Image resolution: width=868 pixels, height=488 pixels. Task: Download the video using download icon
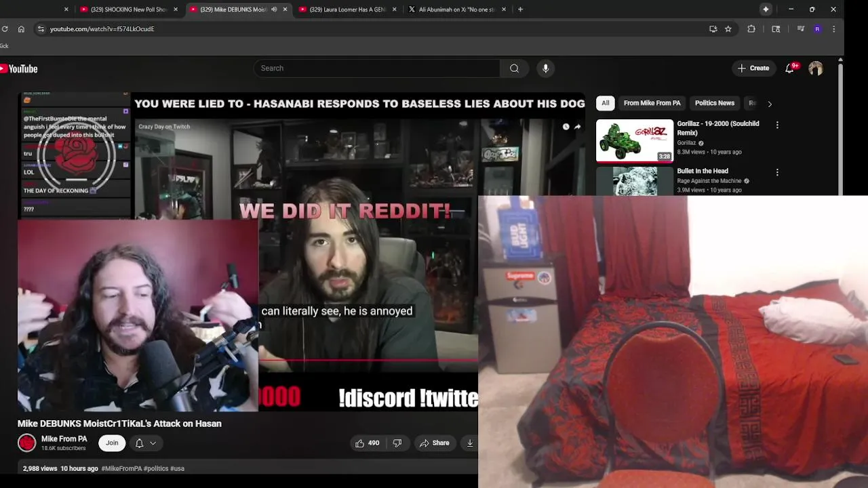pos(470,443)
